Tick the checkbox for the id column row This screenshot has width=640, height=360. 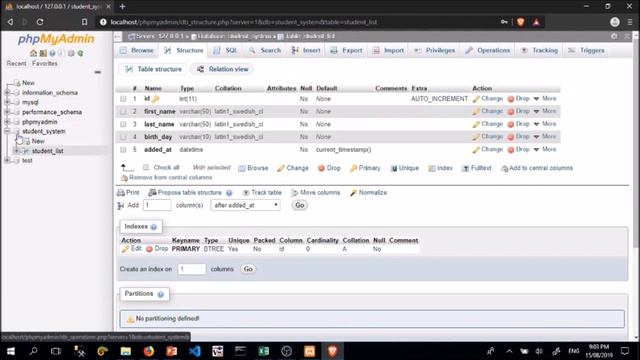point(123,99)
